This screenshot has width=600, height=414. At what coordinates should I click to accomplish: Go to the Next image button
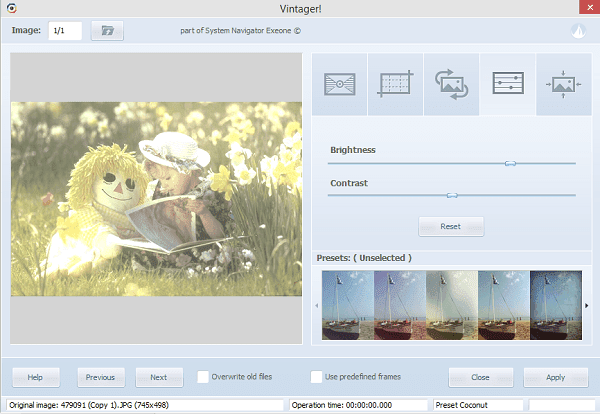point(159,377)
